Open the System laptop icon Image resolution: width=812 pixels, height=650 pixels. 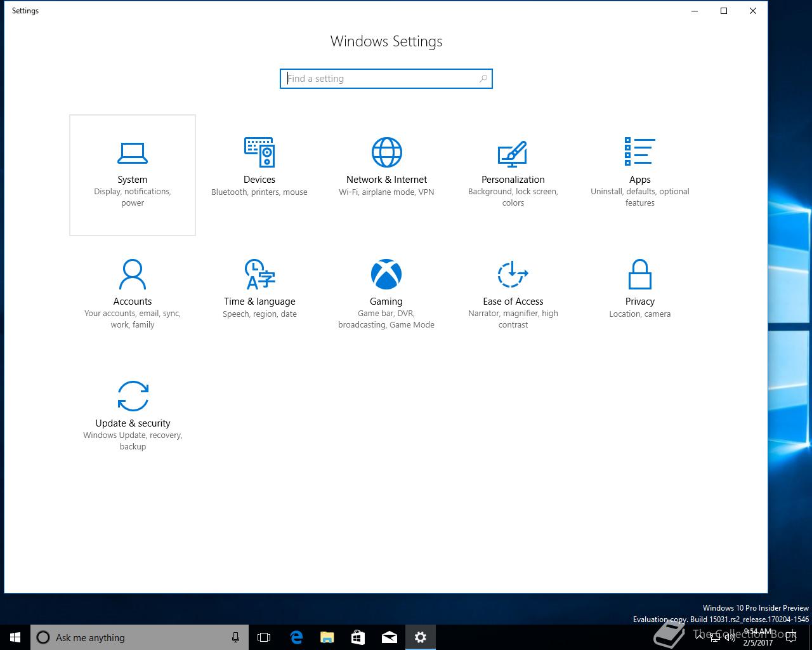tap(133, 153)
